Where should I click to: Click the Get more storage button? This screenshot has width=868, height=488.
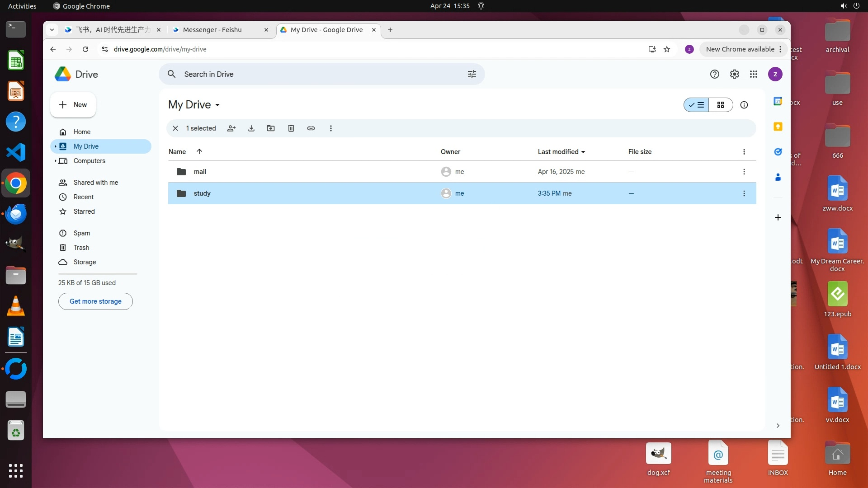(95, 301)
